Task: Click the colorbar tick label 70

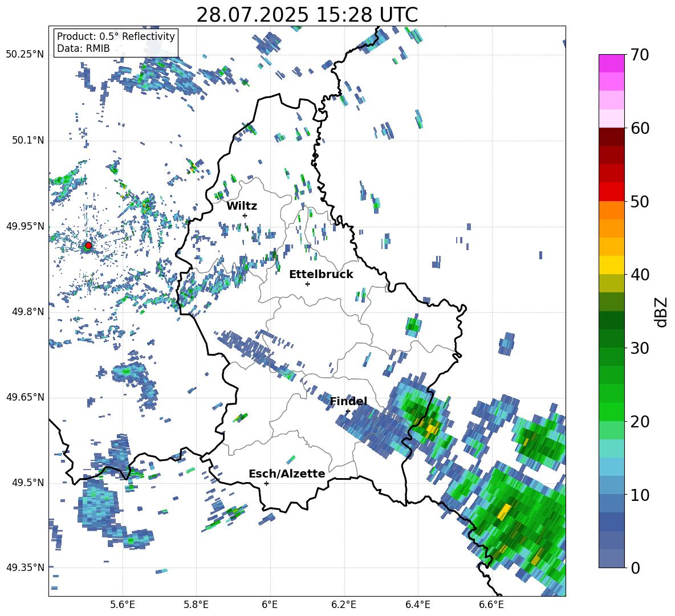Action: pos(640,55)
